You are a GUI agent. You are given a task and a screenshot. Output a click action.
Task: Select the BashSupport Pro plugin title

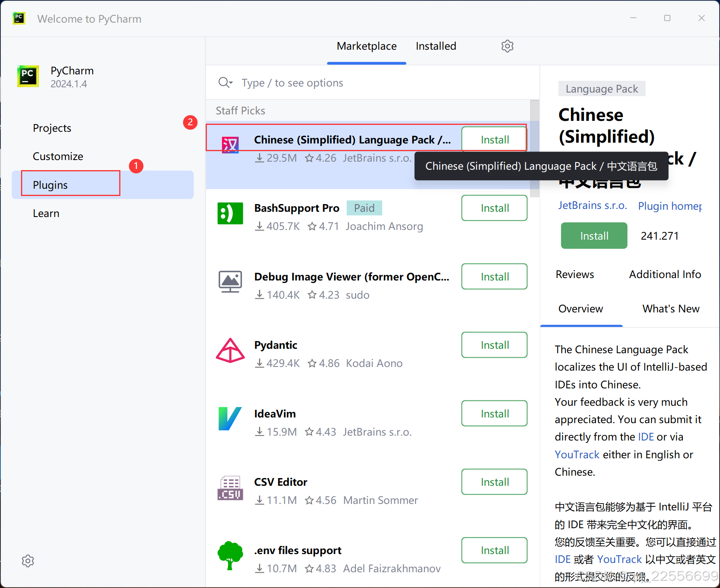(x=297, y=208)
